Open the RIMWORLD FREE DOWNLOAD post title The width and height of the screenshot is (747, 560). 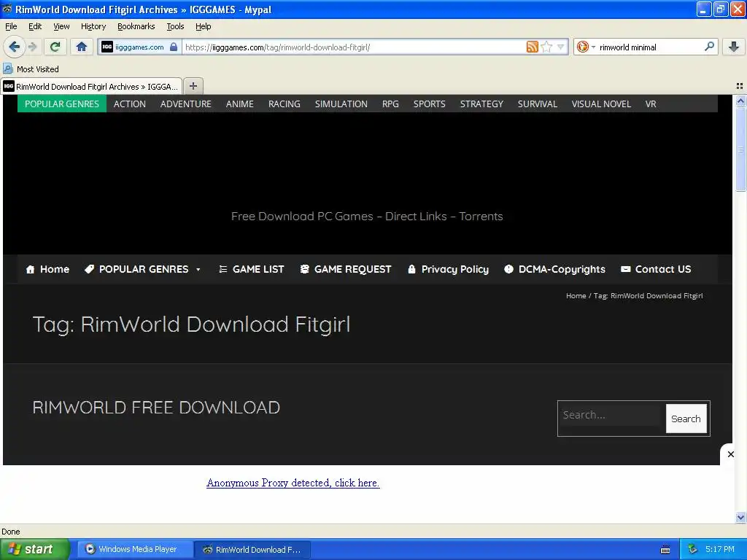click(x=156, y=408)
